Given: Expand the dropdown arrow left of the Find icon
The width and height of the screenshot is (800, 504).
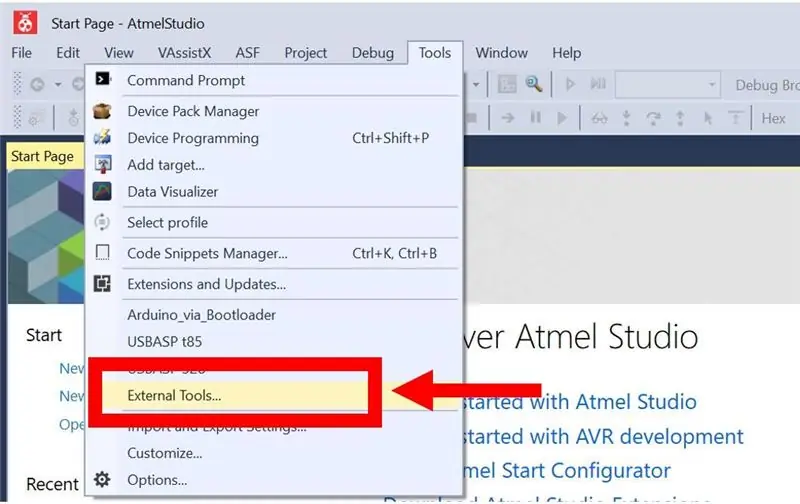Looking at the screenshot, I should 476,84.
